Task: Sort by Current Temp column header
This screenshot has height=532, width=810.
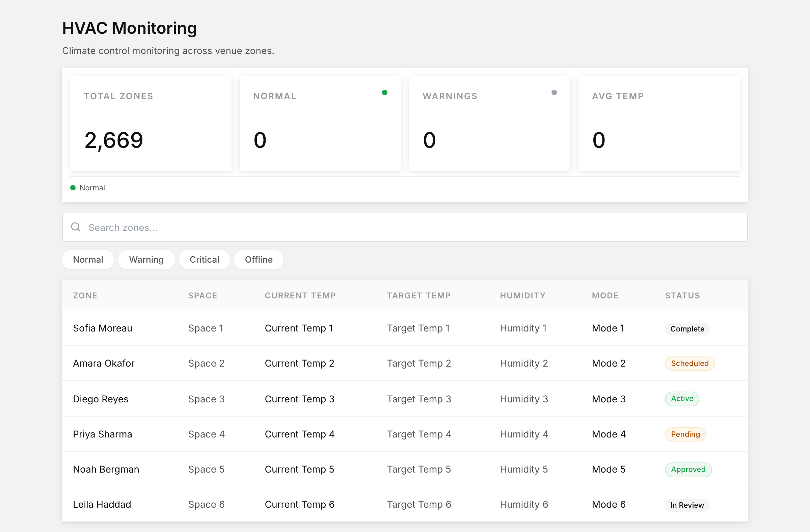Action: pos(300,295)
